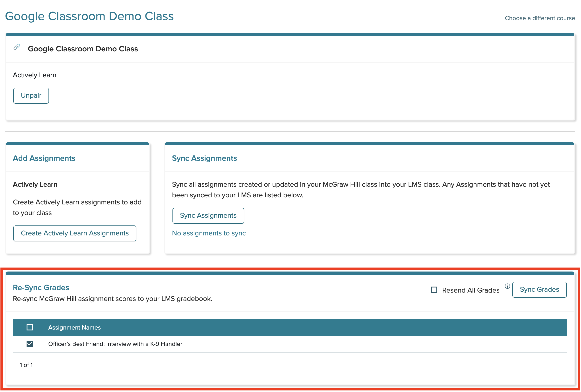Open the Choose a different course link

point(540,18)
